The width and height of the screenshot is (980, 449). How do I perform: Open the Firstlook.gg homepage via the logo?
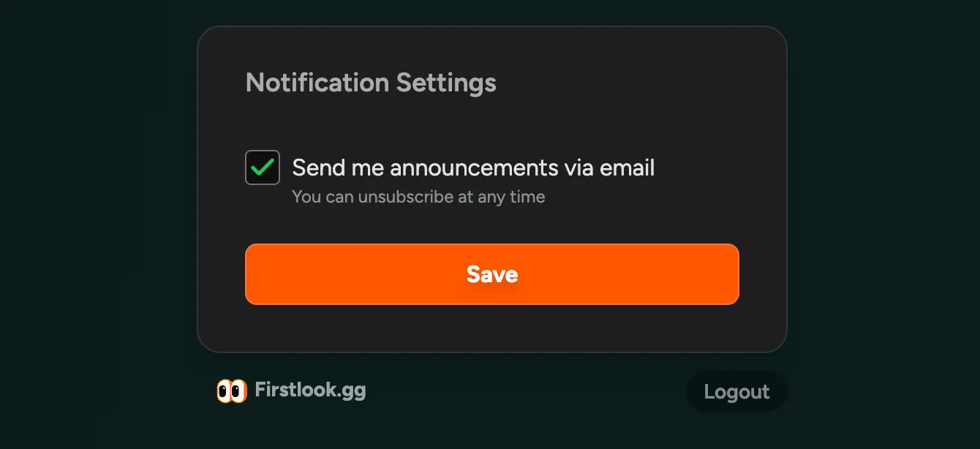293,390
